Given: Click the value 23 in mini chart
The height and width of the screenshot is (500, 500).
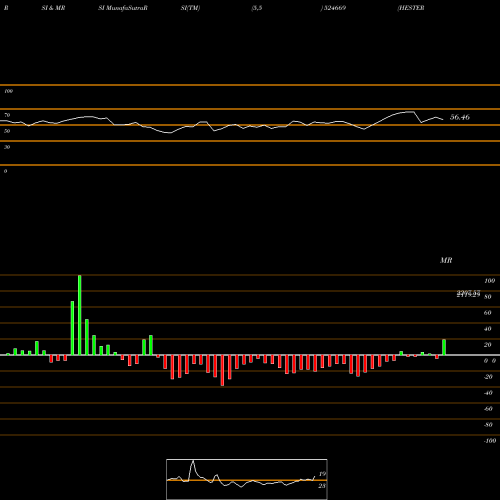Looking at the screenshot, I should [x=322, y=486].
